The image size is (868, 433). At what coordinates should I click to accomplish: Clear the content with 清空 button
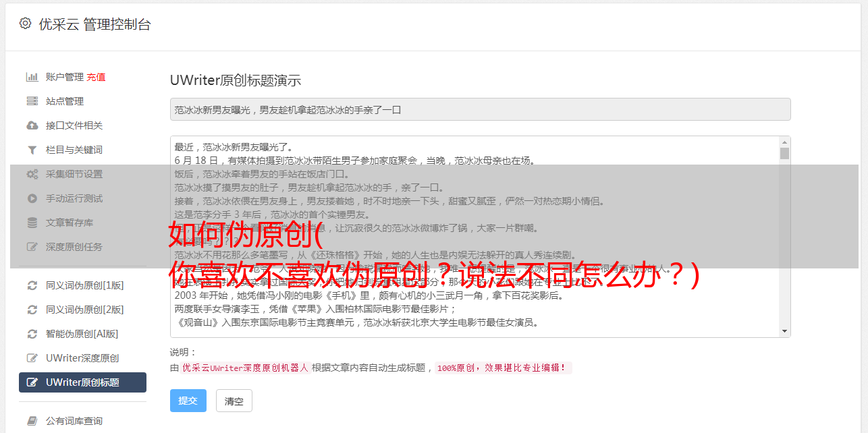click(x=234, y=401)
